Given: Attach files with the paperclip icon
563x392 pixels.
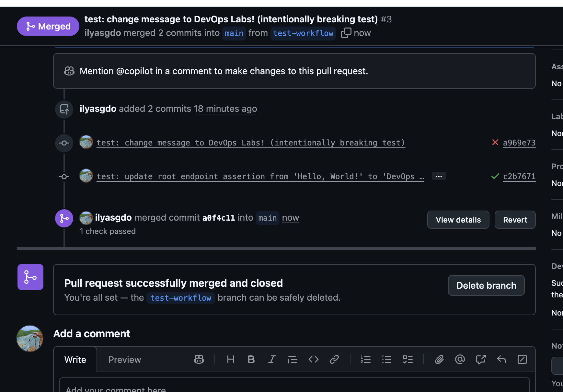Looking at the screenshot, I should pos(439,359).
